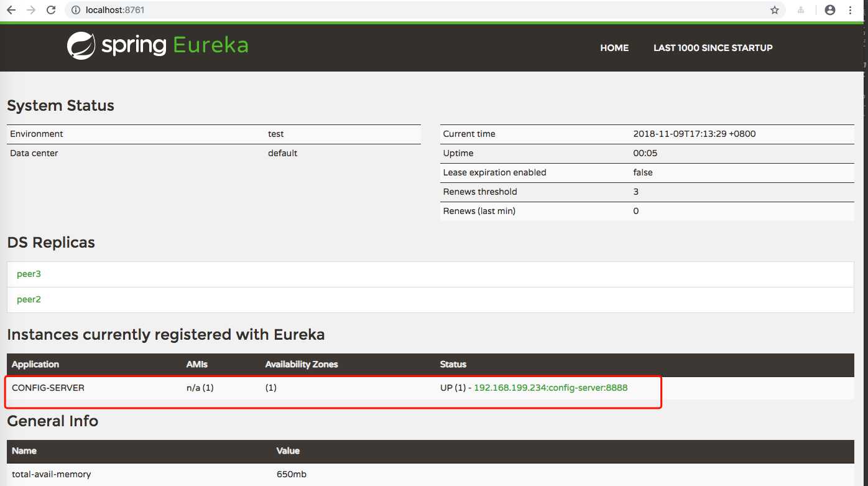Select the Current time label
The width and height of the screenshot is (868, 486).
point(469,134)
